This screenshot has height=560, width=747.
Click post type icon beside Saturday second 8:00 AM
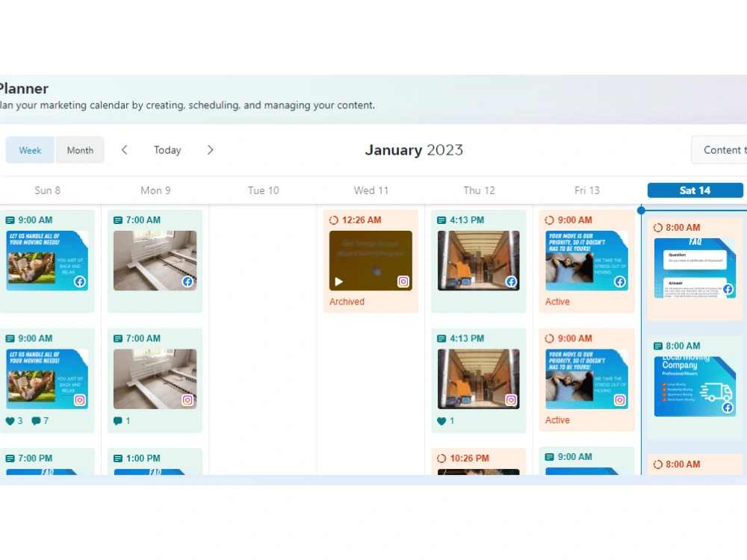tap(658, 346)
